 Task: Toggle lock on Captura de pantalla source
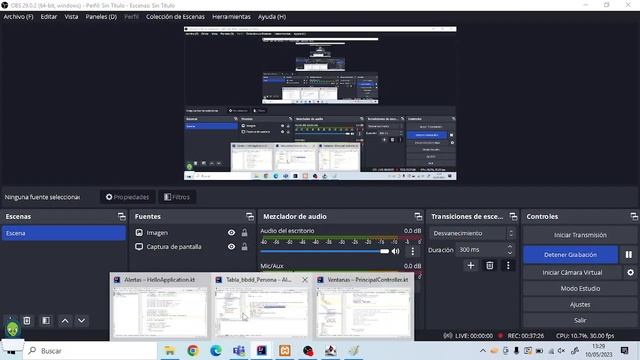[244, 247]
